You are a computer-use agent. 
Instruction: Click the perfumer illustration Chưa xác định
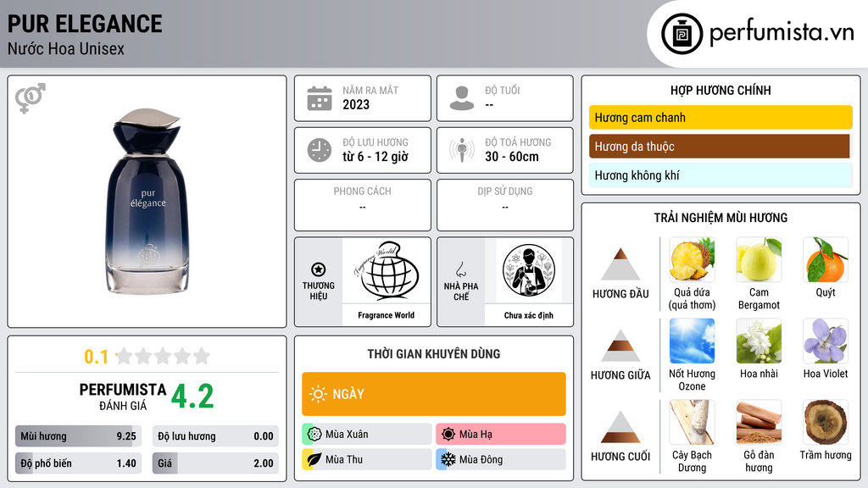point(528,271)
